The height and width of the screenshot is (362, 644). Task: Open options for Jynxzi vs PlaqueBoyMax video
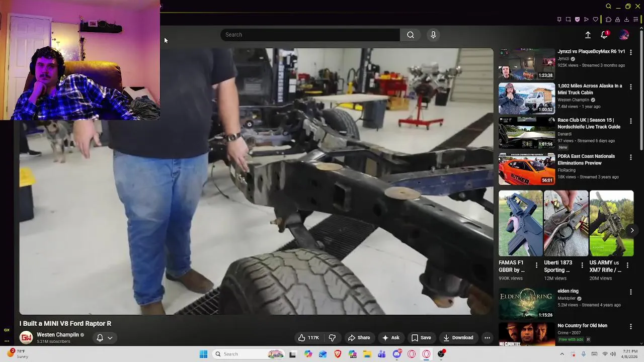coord(631,52)
